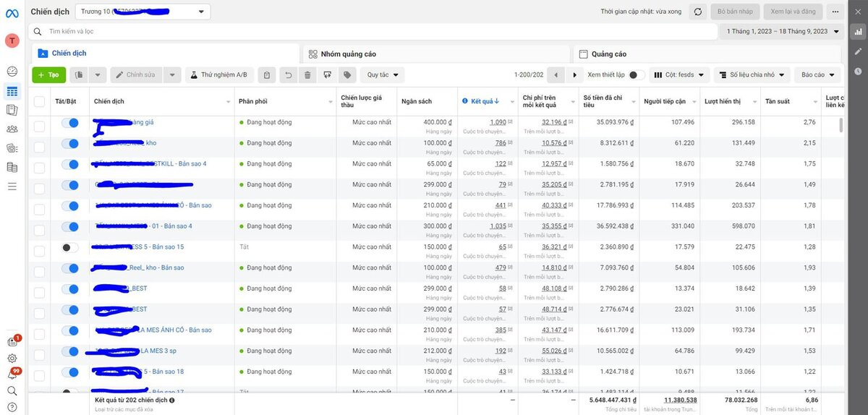Open the creative library stacked-images icon
Viewport: 868px width, 415px height.
[x=12, y=148]
